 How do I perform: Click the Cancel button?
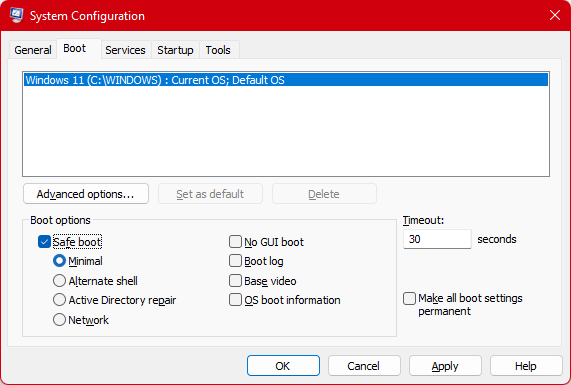coord(364,366)
